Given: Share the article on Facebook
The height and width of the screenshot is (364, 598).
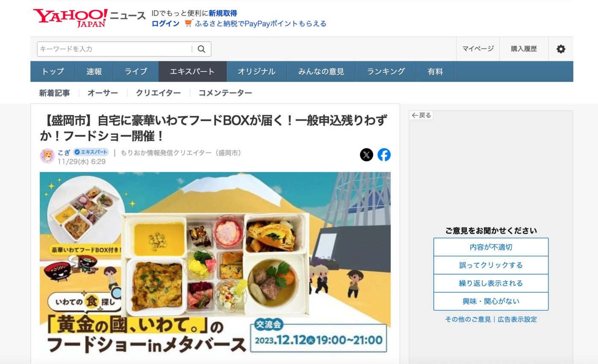Looking at the screenshot, I should (384, 154).
